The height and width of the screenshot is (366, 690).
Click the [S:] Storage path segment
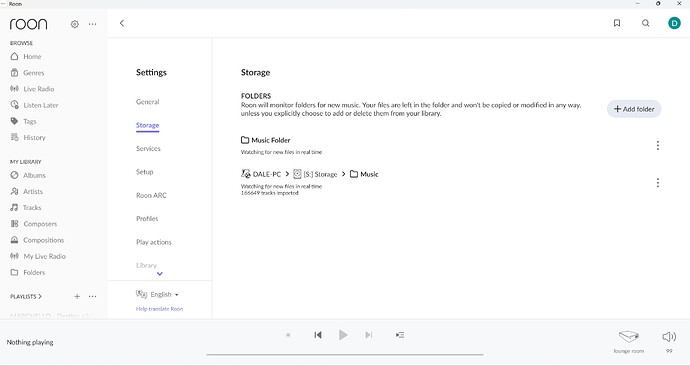315,174
